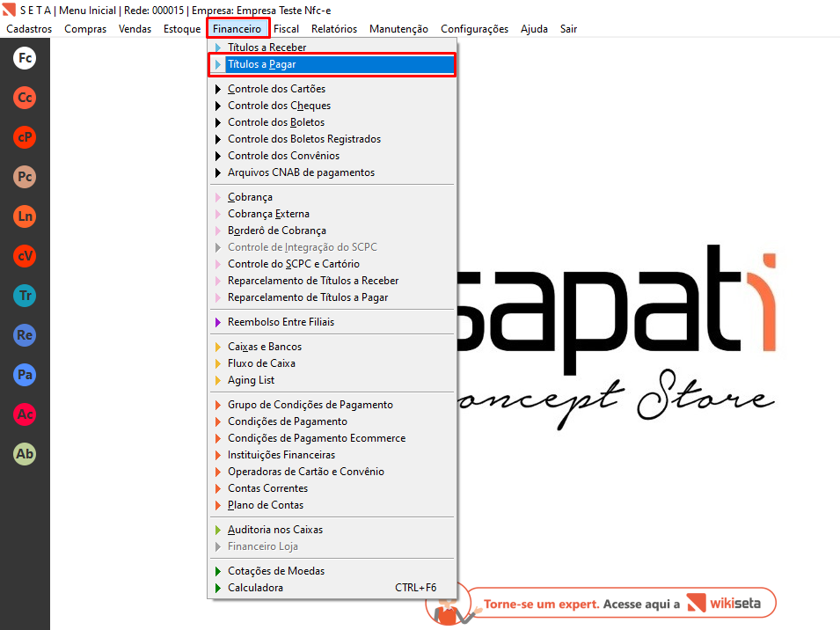The height and width of the screenshot is (630, 840).
Task: Open Controle dos Boletos
Action: click(x=332, y=122)
